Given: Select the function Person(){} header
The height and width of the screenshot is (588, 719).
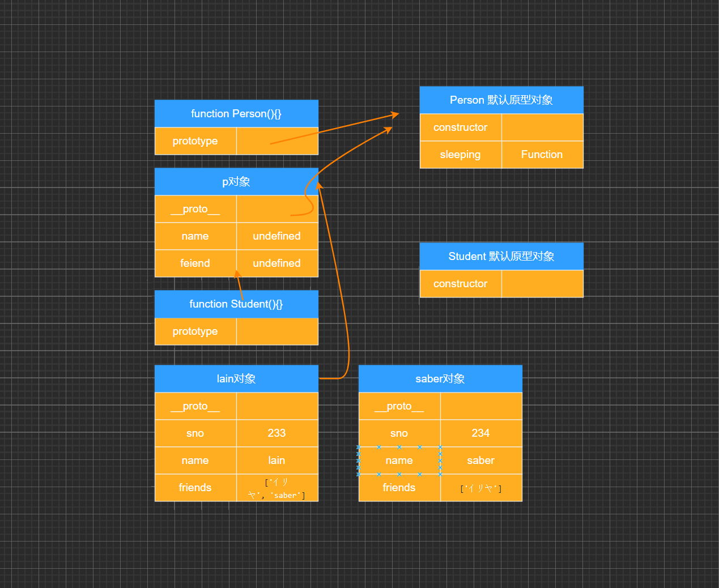Looking at the screenshot, I should 236,113.
